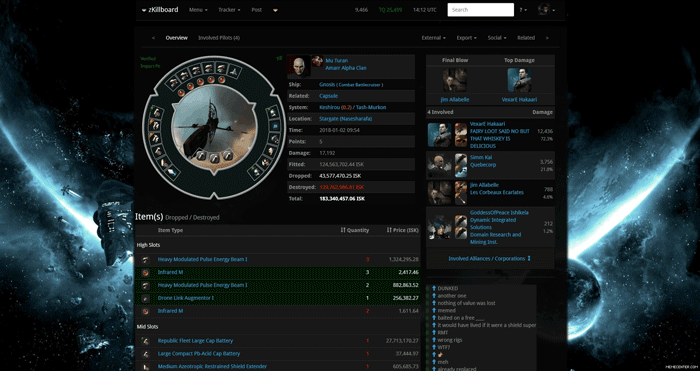Click the Infrared M icon with quantity 3
Viewport: 700px width, 371px height.
click(x=146, y=272)
